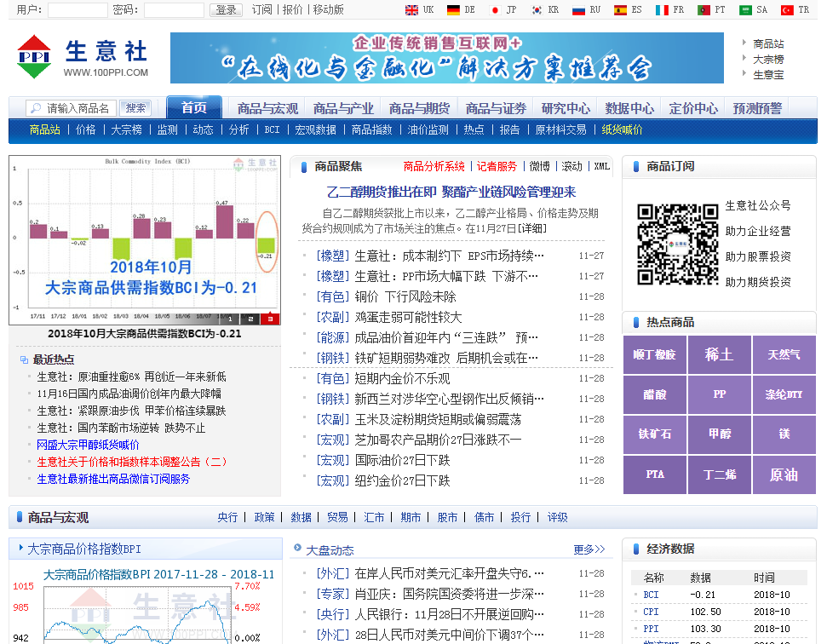
Task: Select 纸货喊价 in the blue submenu
Action: click(622, 129)
